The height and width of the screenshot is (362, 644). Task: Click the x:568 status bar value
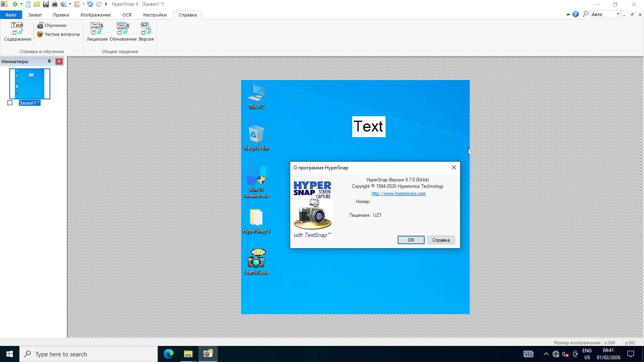click(610, 343)
